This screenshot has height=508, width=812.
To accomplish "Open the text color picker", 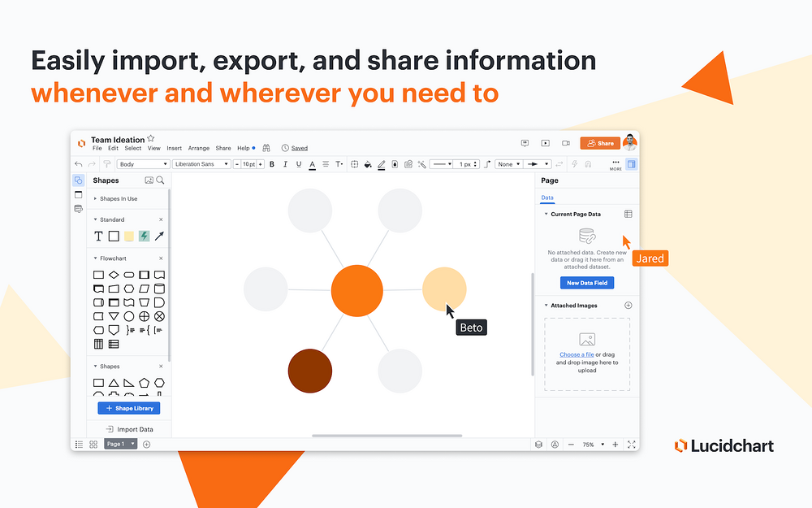I will click(313, 165).
